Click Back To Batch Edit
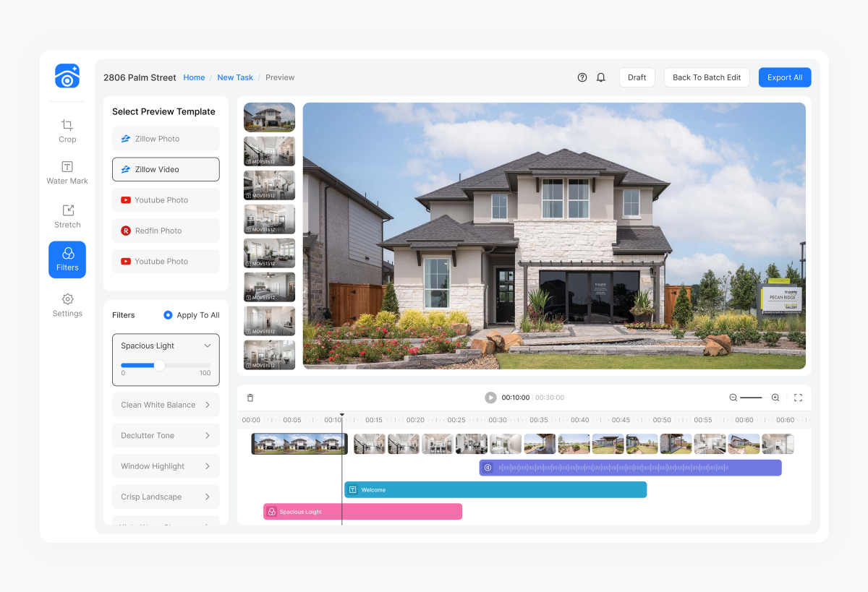868x592 pixels. coord(707,77)
